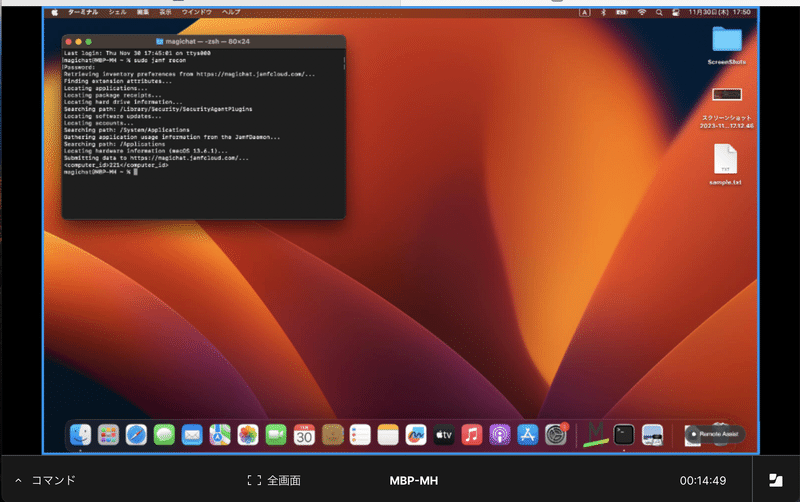800x502 pixels.
Task: Minimize Terminal with yellow button
Action: tap(78, 42)
